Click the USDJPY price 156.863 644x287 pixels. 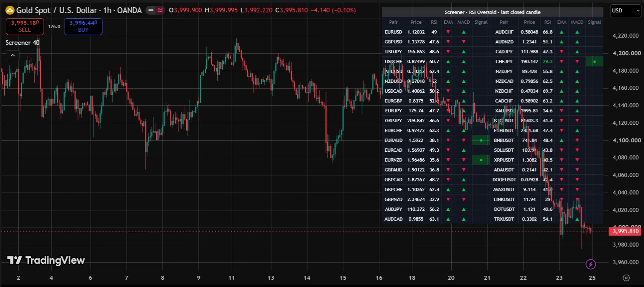(416, 52)
